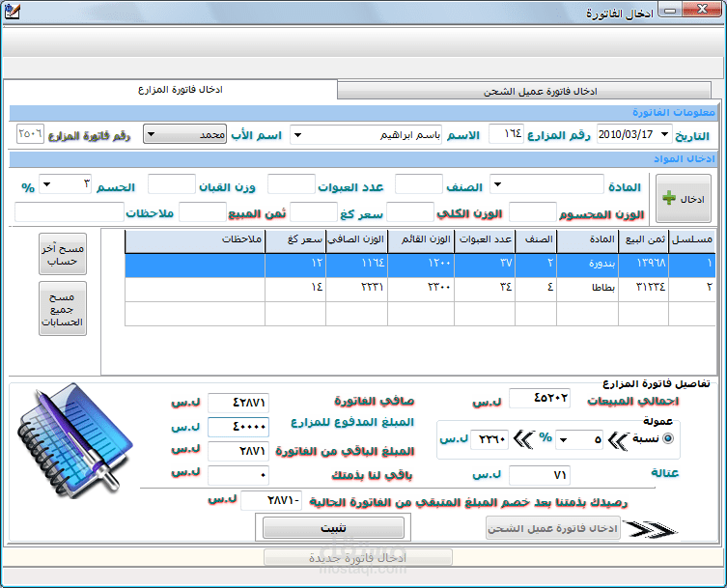Click the commission amount field ٢٢٦٠

(x=489, y=439)
